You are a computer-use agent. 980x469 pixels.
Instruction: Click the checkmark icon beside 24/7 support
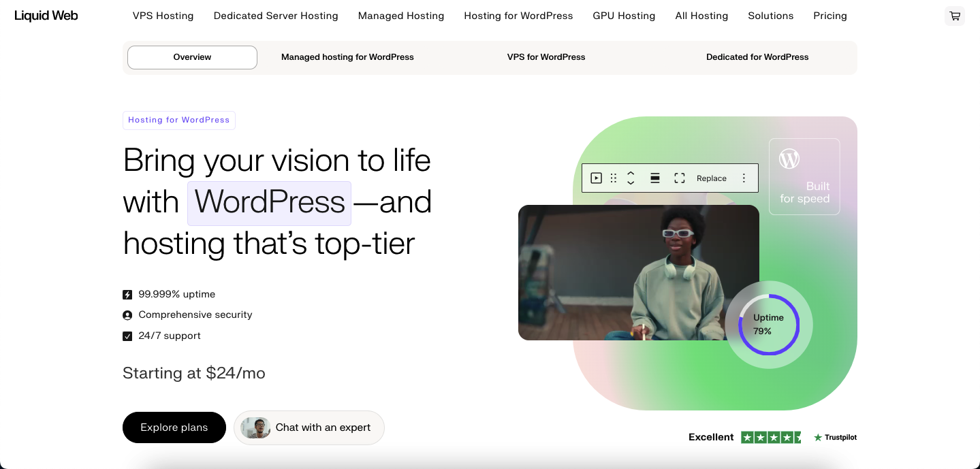click(x=127, y=336)
